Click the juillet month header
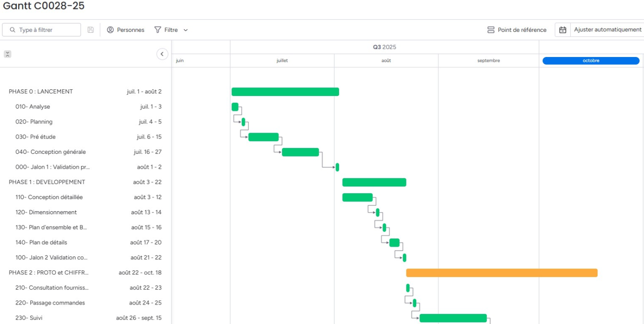This screenshot has height=324, width=644. (x=282, y=60)
